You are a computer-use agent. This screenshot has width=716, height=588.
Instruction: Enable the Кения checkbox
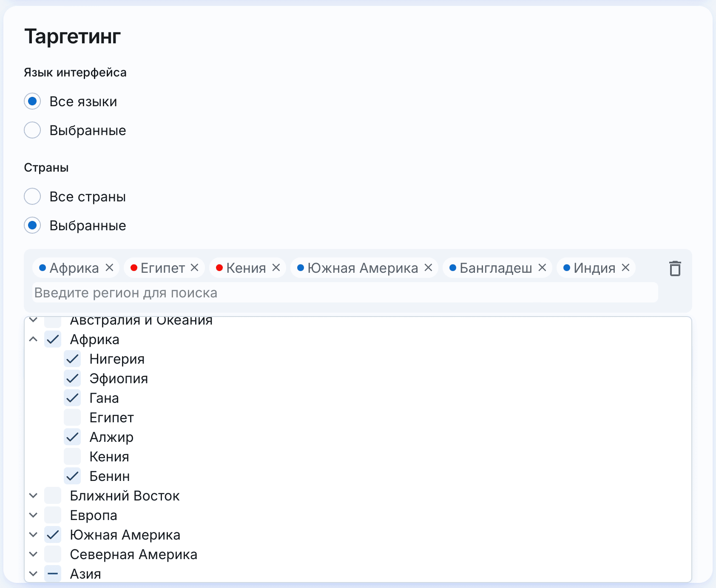72,457
